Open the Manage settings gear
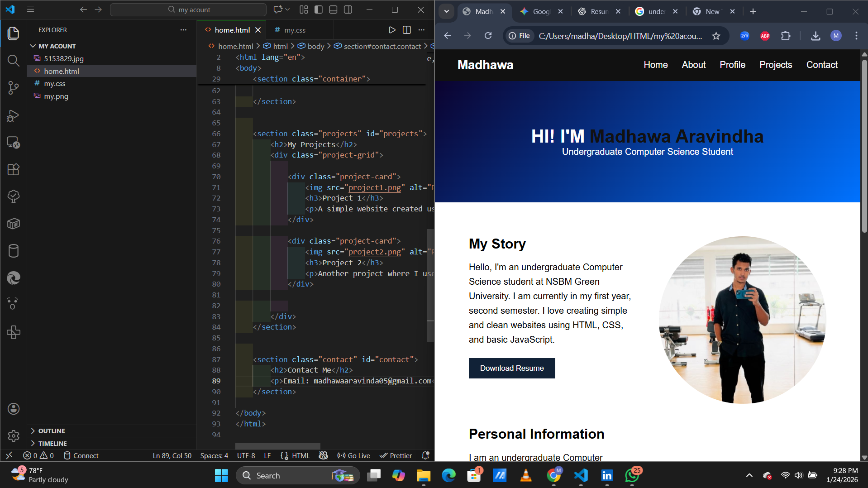 pos(13,435)
